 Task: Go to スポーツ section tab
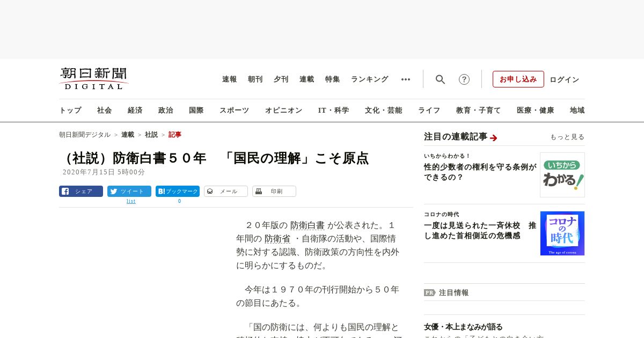234,111
